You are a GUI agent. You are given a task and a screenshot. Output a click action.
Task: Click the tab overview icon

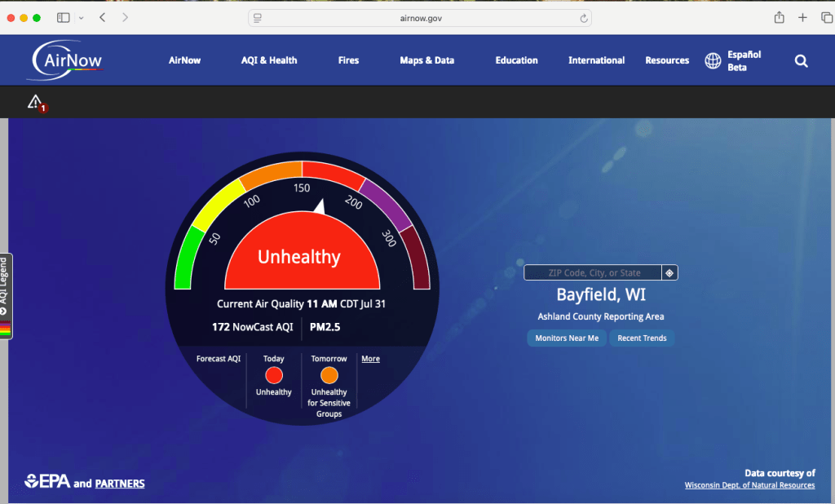(x=824, y=16)
